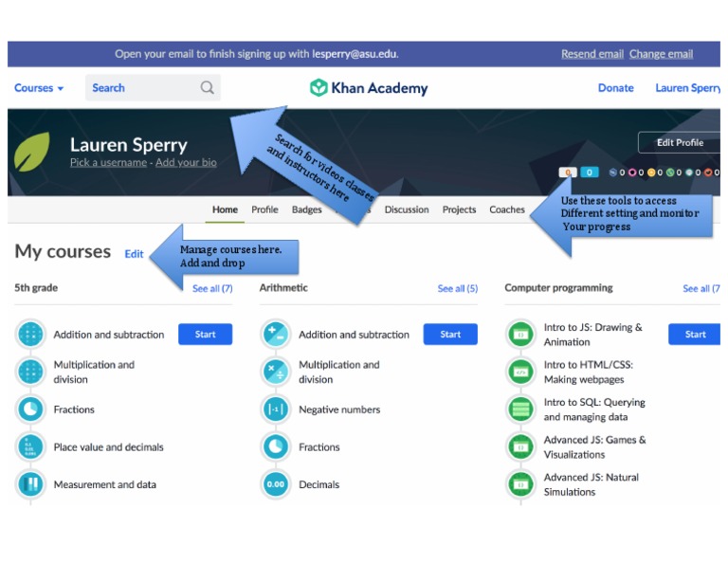
Task: Click Change email link
Action: (x=661, y=54)
